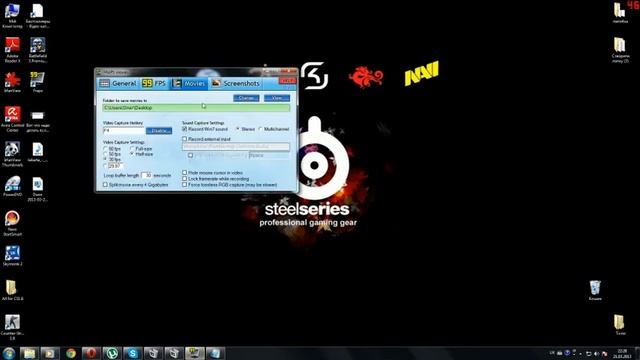Select the custom fps radio button

(x=105, y=166)
